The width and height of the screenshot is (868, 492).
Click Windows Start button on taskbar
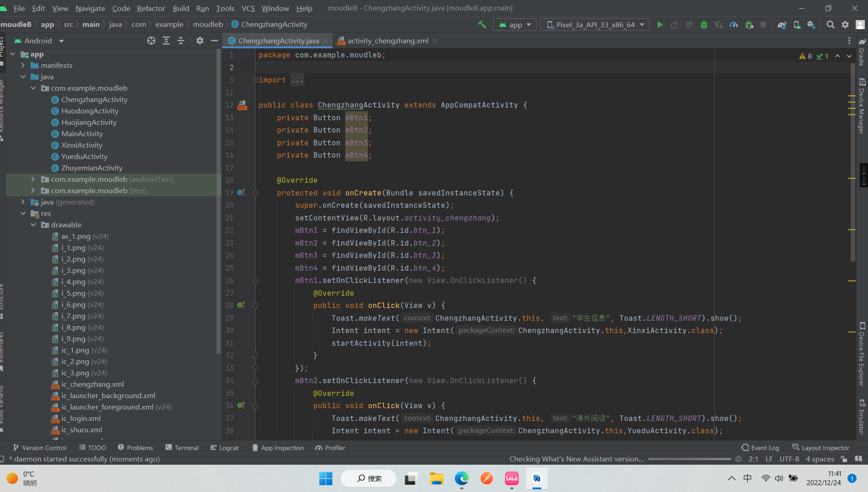pos(326,478)
